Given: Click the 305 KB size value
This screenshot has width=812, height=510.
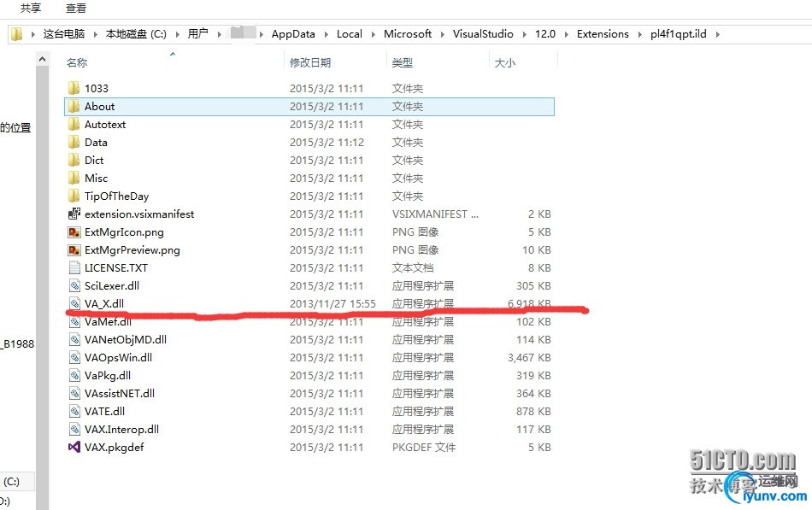Looking at the screenshot, I should click(533, 286).
